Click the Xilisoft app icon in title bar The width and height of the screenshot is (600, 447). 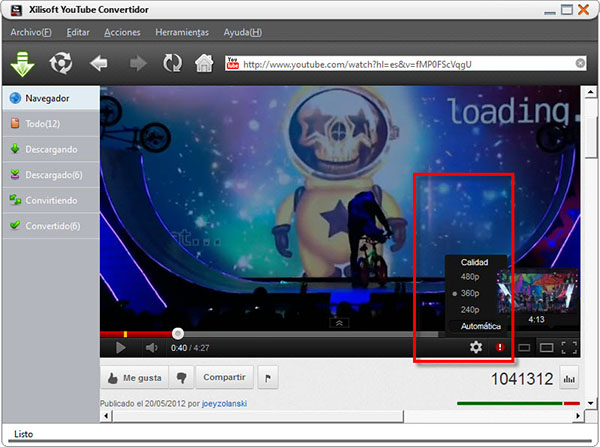pyautogui.click(x=16, y=10)
